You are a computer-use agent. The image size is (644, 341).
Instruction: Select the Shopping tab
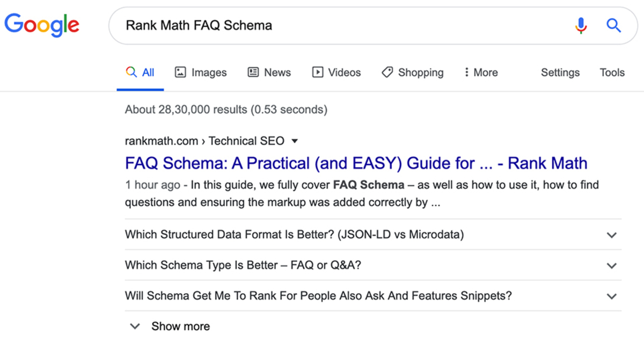(x=412, y=72)
